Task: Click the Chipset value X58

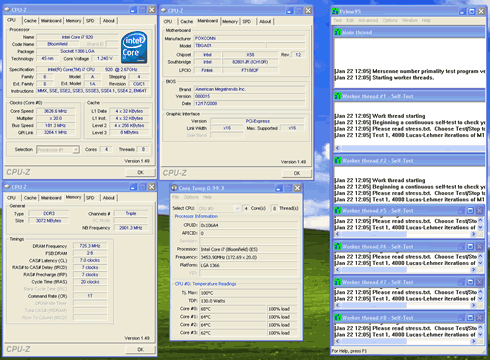Action: (x=250, y=55)
